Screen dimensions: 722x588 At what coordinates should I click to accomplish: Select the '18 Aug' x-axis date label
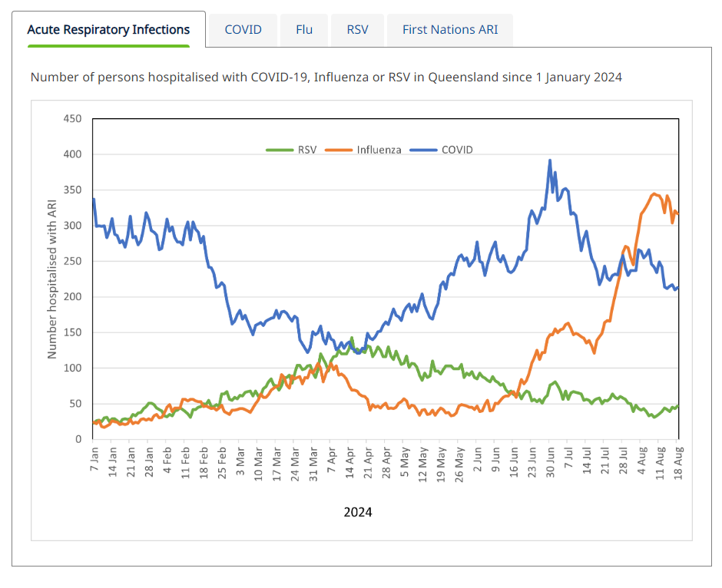678,461
